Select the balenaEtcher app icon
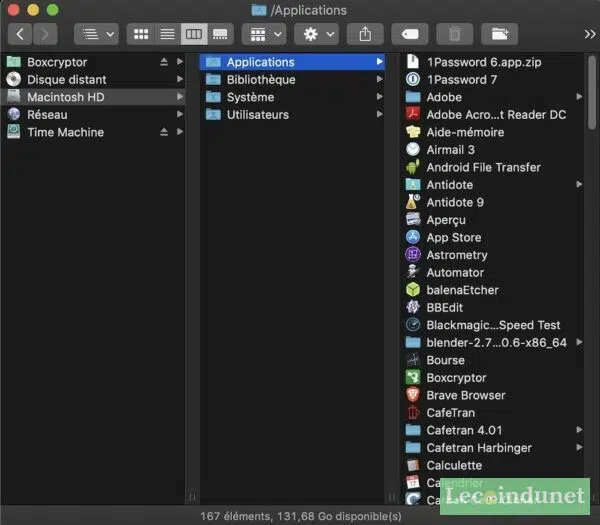The image size is (600, 525). pyautogui.click(x=413, y=290)
